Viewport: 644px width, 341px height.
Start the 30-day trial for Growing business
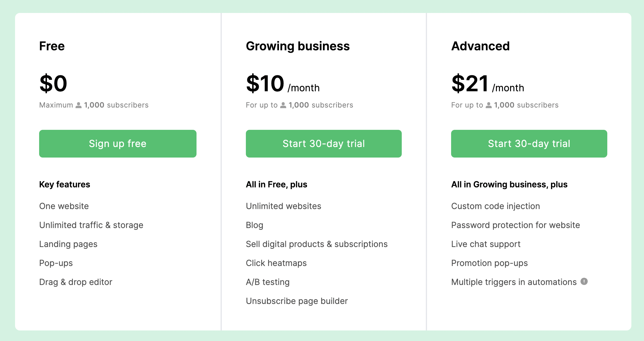(324, 144)
